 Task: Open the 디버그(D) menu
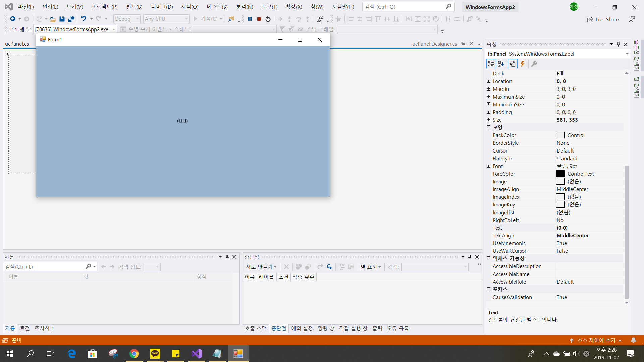(x=162, y=7)
